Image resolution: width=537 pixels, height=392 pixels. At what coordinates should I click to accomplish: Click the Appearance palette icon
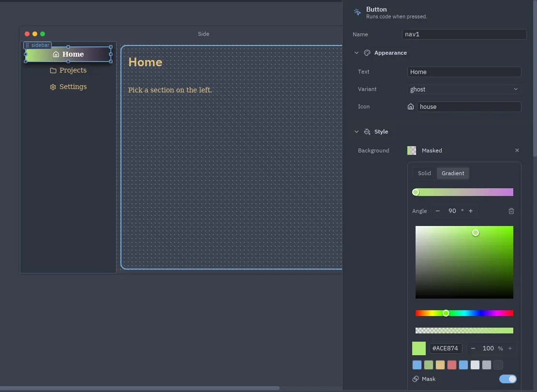point(367,53)
